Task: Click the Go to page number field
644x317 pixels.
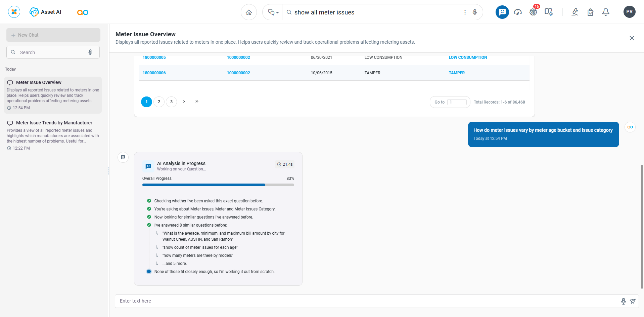Action: pyautogui.click(x=457, y=102)
